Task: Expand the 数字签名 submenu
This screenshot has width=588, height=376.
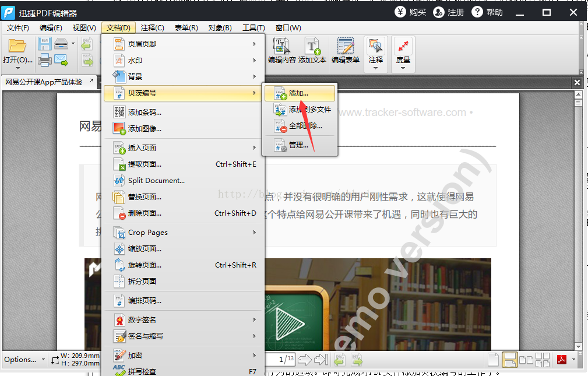Action: 184,319
